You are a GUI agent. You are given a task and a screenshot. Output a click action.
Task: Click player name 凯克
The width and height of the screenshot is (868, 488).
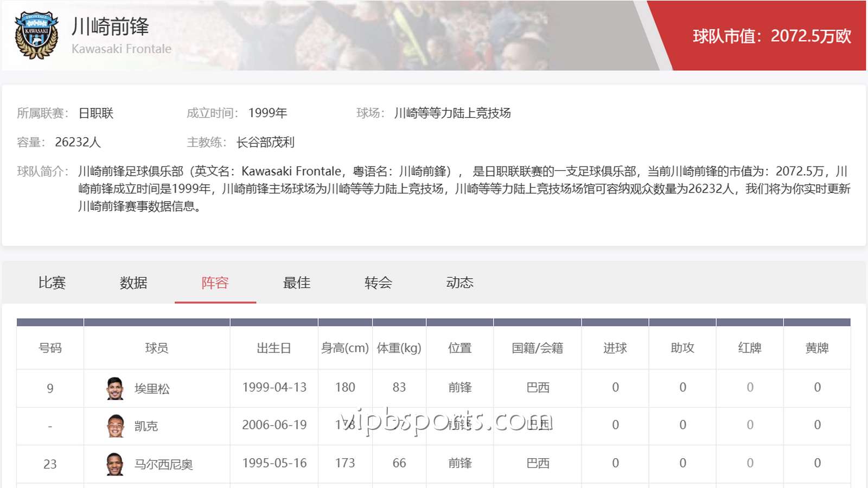146,426
